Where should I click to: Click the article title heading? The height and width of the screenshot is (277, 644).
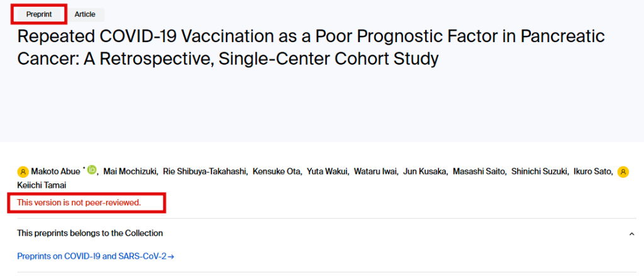pos(311,48)
